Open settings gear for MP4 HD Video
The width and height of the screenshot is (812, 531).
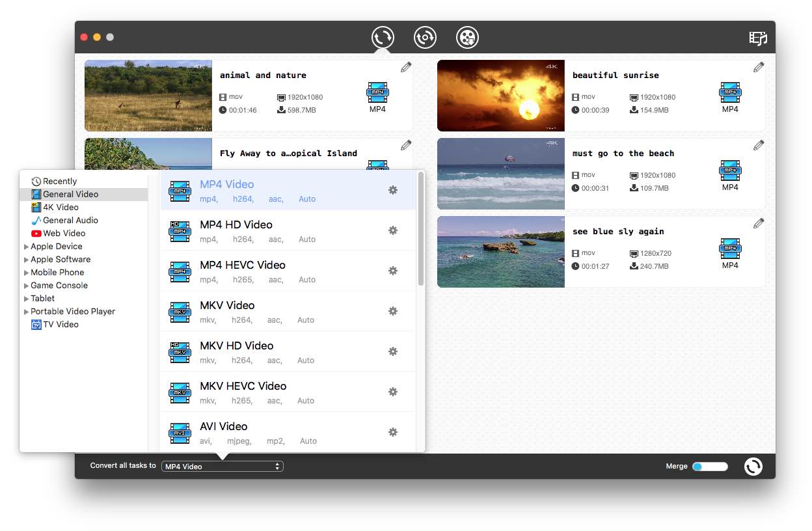click(393, 230)
